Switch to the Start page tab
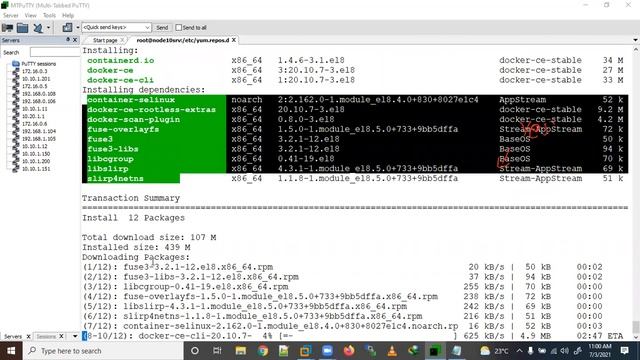The width and height of the screenshot is (640, 360). [104, 40]
